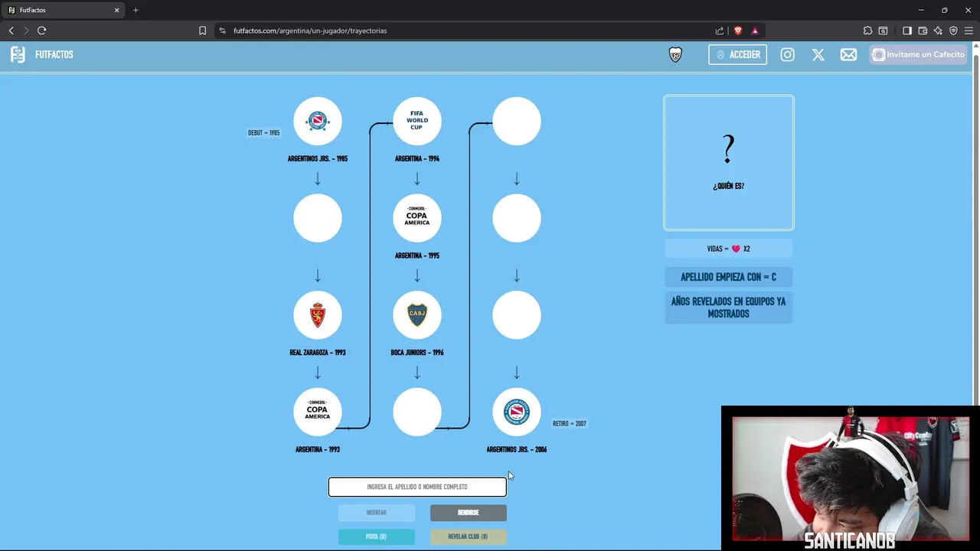Toggle the browser sidebar panel icon
This screenshot has width=980, height=551.
[907, 31]
